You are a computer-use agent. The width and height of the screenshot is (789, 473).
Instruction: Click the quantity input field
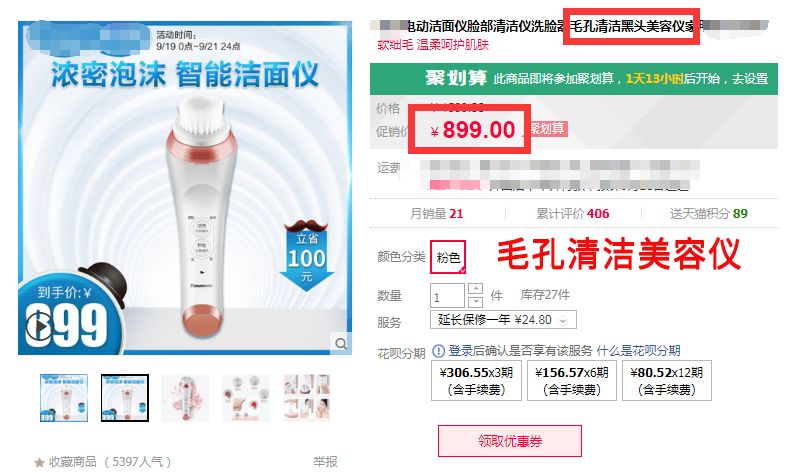pyautogui.click(x=447, y=295)
